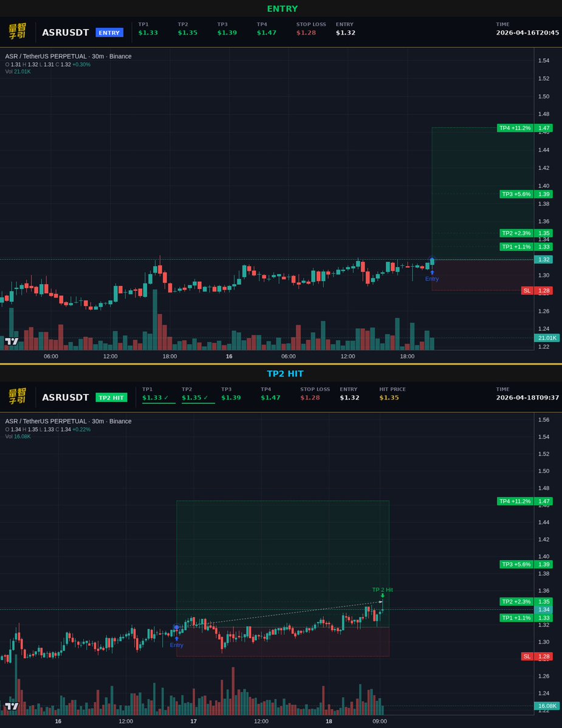Click the checked TP1 $1.33 ✓ in the TP2 HIT header

[x=156, y=398]
